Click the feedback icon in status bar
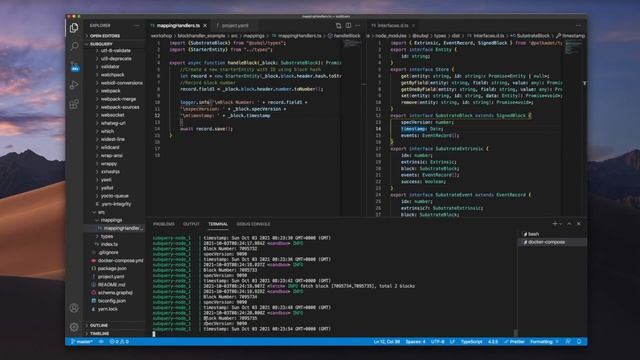Viewport: 640px width, 360px height. click(x=568, y=342)
